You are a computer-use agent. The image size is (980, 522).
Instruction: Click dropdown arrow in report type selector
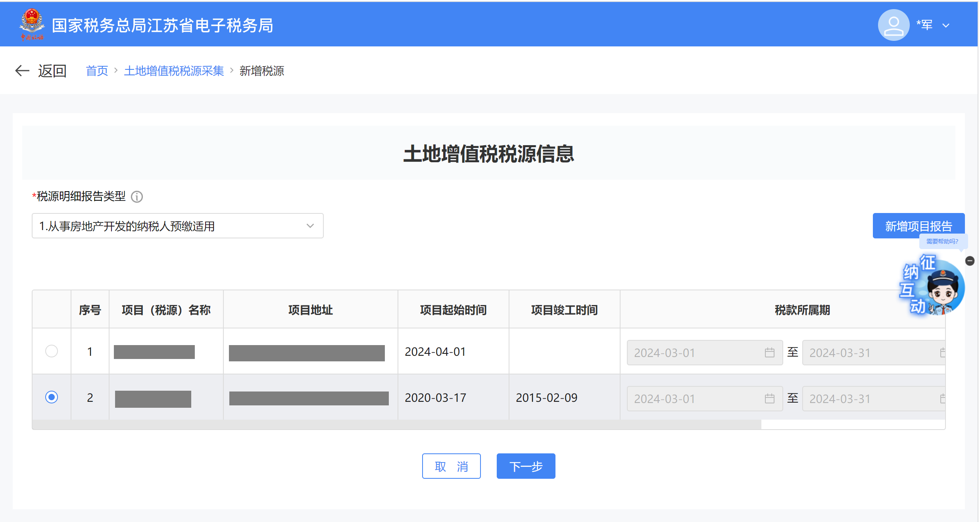point(310,226)
